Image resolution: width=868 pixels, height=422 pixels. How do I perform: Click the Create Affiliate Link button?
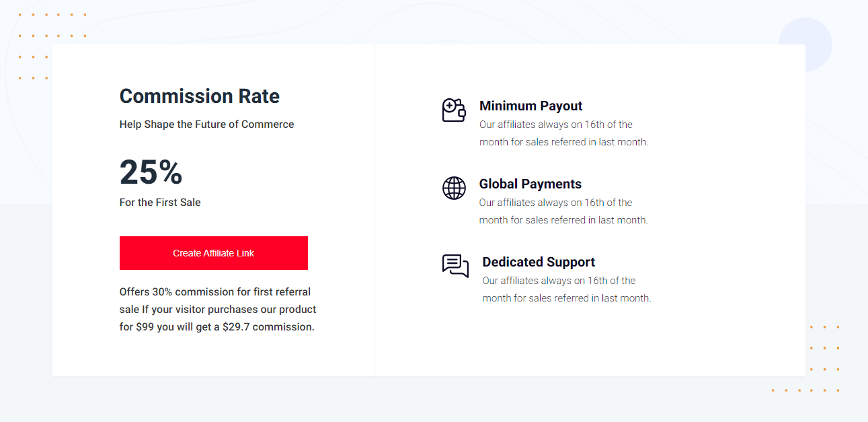tap(214, 253)
